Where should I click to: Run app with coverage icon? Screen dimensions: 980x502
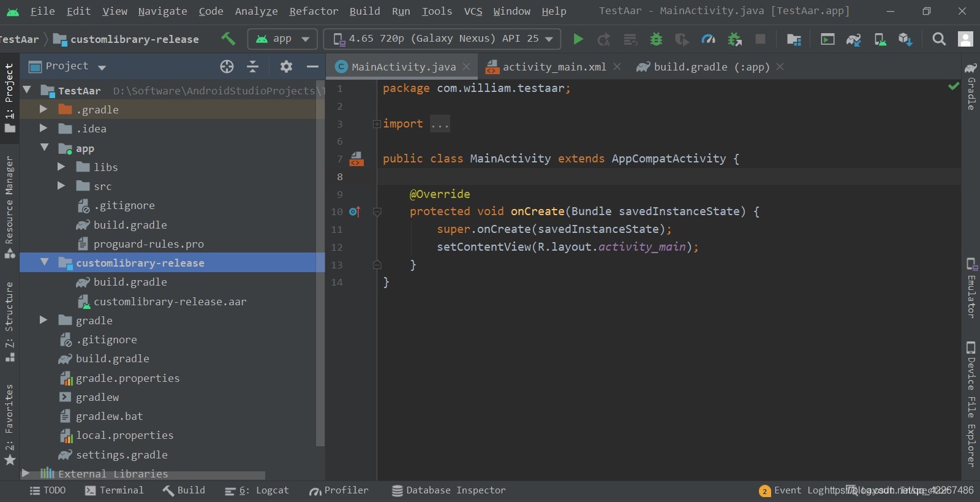click(x=682, y=39)
